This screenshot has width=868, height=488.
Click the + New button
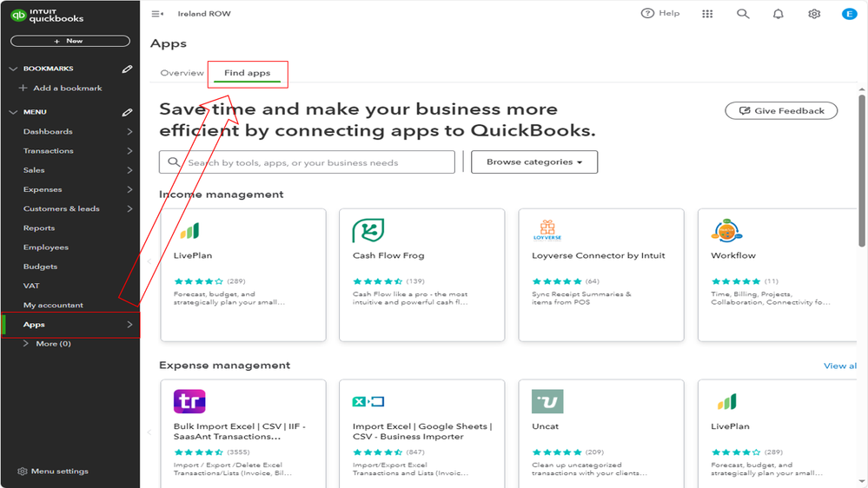point(70,41)
